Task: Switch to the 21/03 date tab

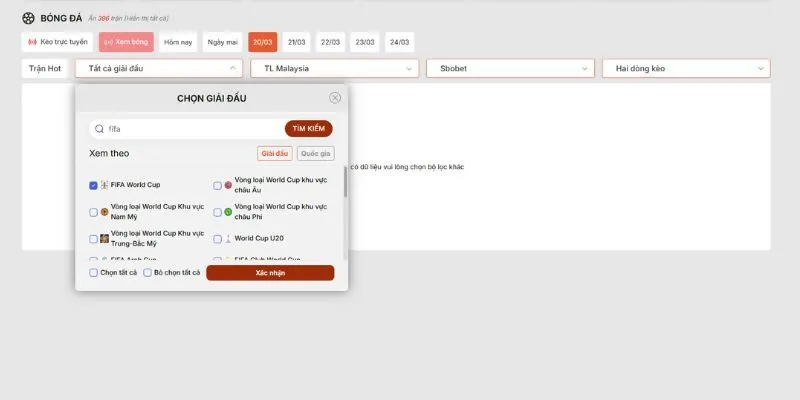Action: pyautogui.click(x=297, y=42)
